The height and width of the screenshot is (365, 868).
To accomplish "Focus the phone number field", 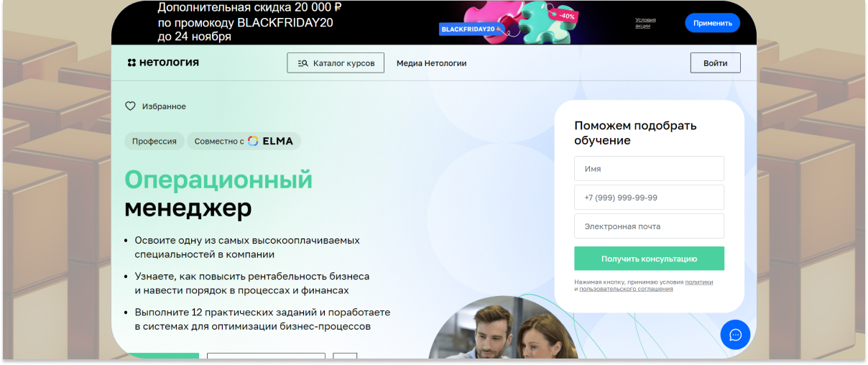I will click(650, 198).
